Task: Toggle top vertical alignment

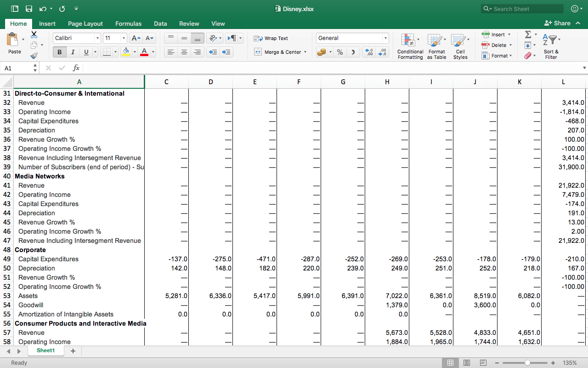Action: [x=171, y=38]
